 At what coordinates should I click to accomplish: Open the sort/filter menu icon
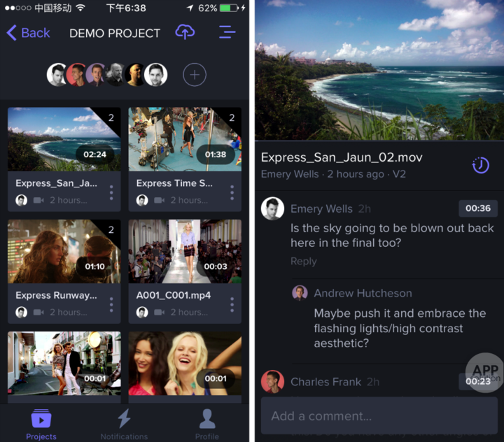(x=227, y=32)
